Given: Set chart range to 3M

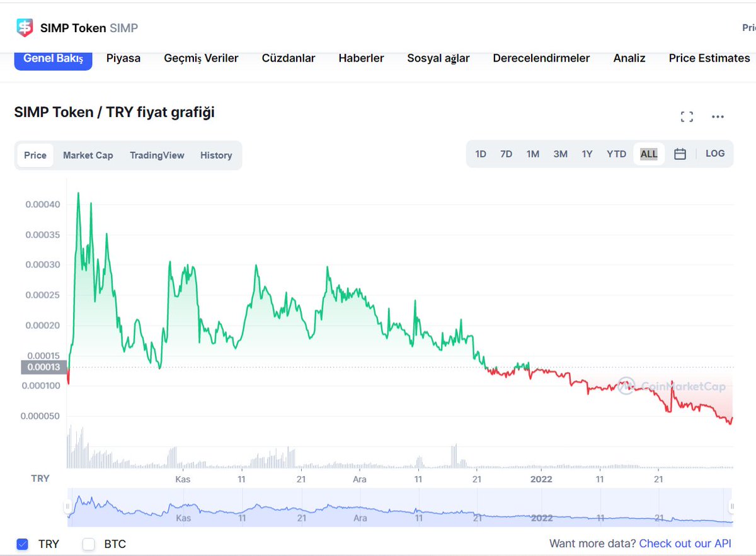Looking at the screenshot, I should click(560, 154).
